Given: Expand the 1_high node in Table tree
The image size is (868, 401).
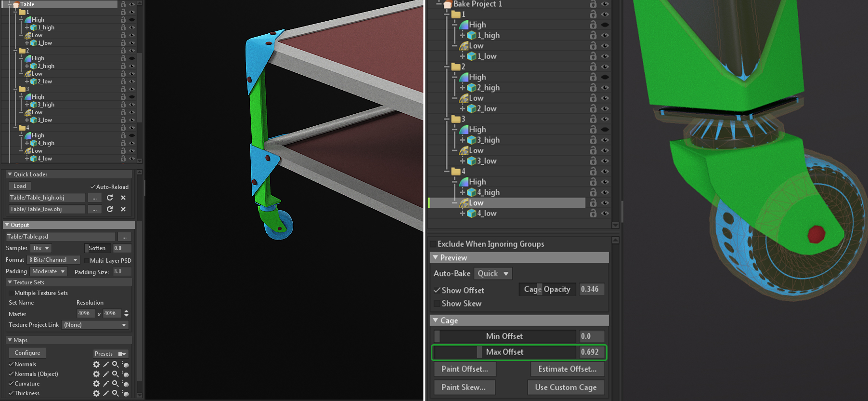Looking at the screenshot, I should (x=27, y=27).
